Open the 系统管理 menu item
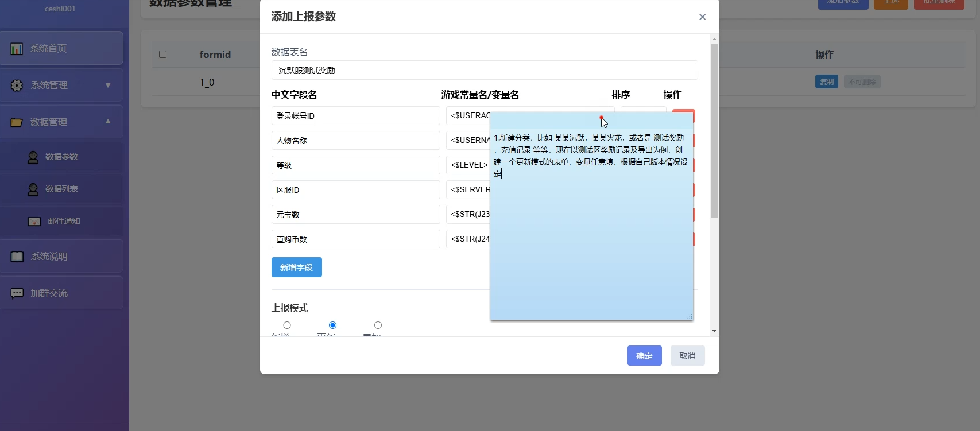This screenshot has height=431, width=980. pos(61,86)
